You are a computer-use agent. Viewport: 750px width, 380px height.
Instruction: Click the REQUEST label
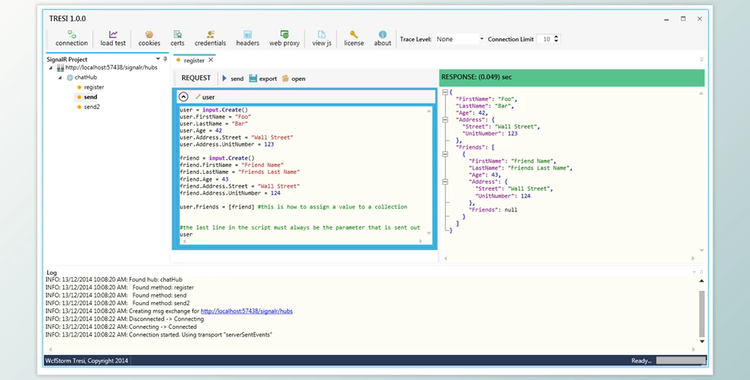click(196, 78)
